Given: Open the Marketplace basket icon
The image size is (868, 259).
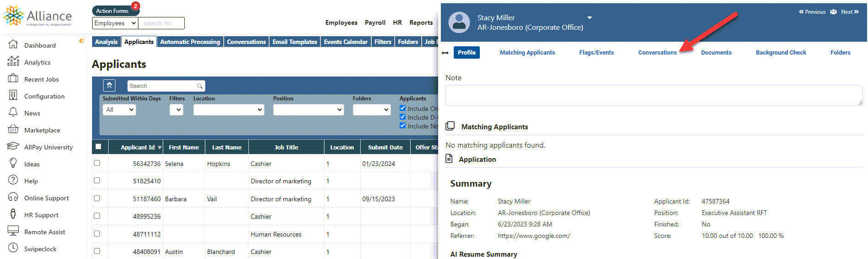Looking at the screenshot, I should coord(13,129).
